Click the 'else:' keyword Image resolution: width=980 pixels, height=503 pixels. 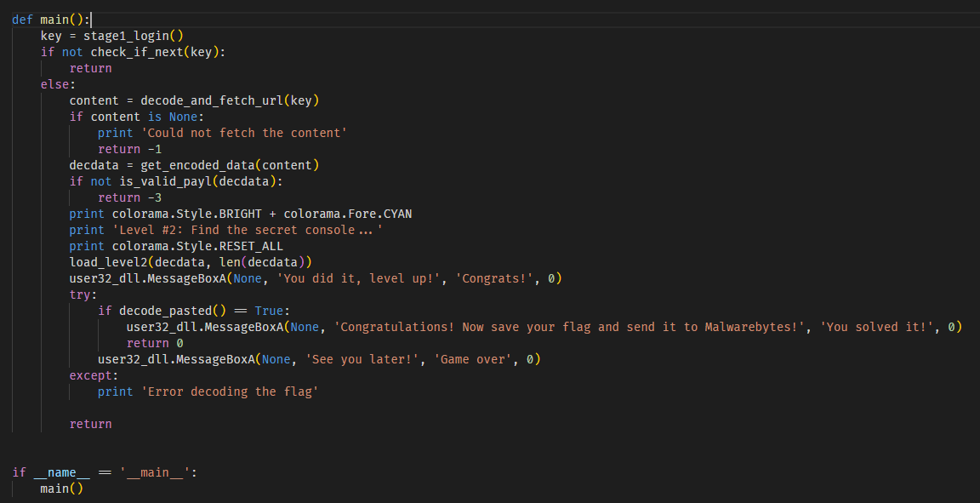click(x=58, y=84)
